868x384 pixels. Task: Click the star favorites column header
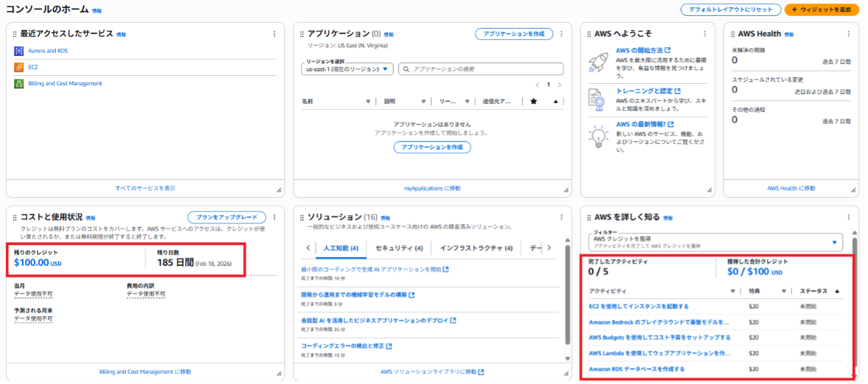pos(534,102)
